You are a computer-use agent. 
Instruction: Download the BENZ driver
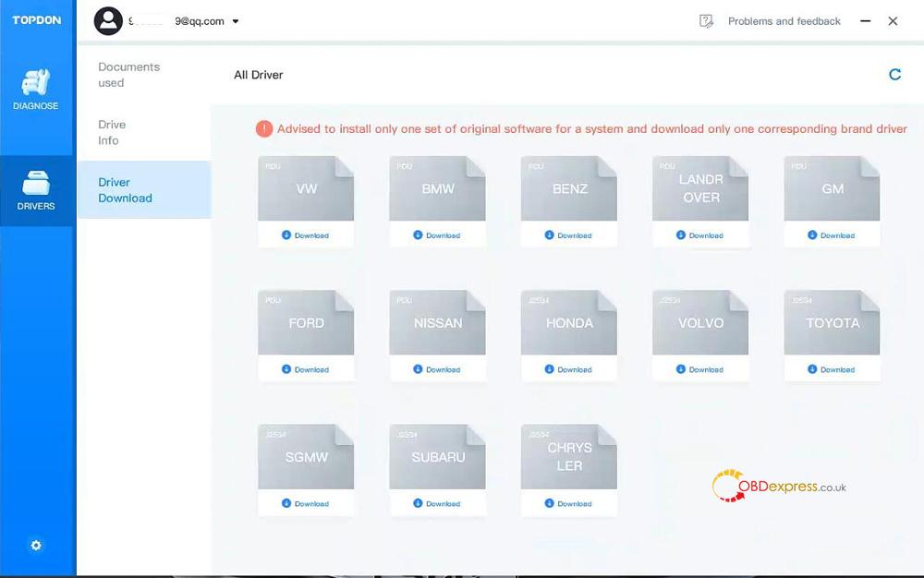click(x=568, y=235)
